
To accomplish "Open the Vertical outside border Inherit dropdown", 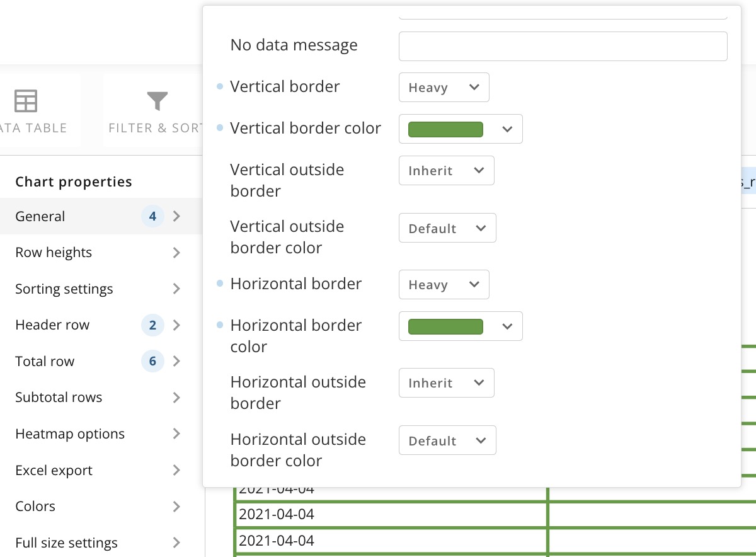I will (x=447, y=170).
